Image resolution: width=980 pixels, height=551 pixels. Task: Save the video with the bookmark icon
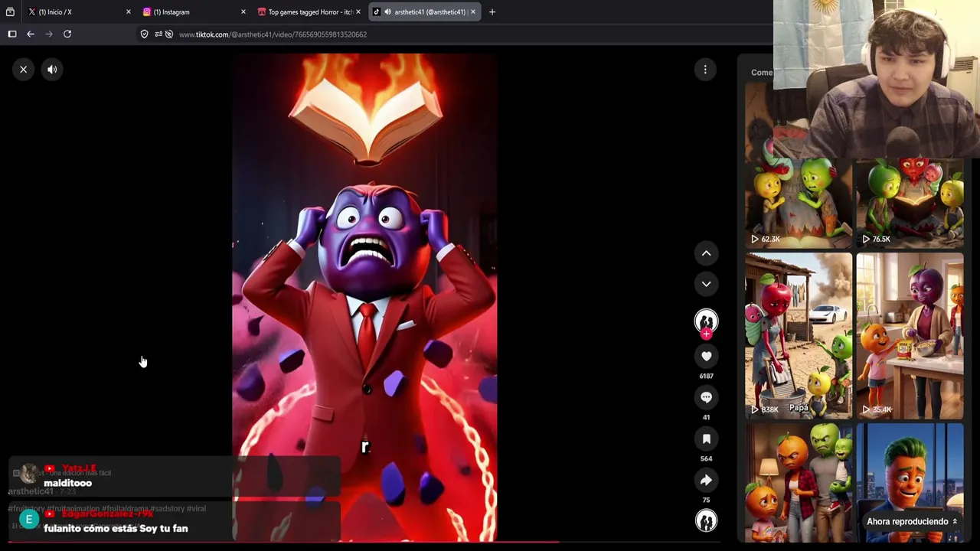706,439
